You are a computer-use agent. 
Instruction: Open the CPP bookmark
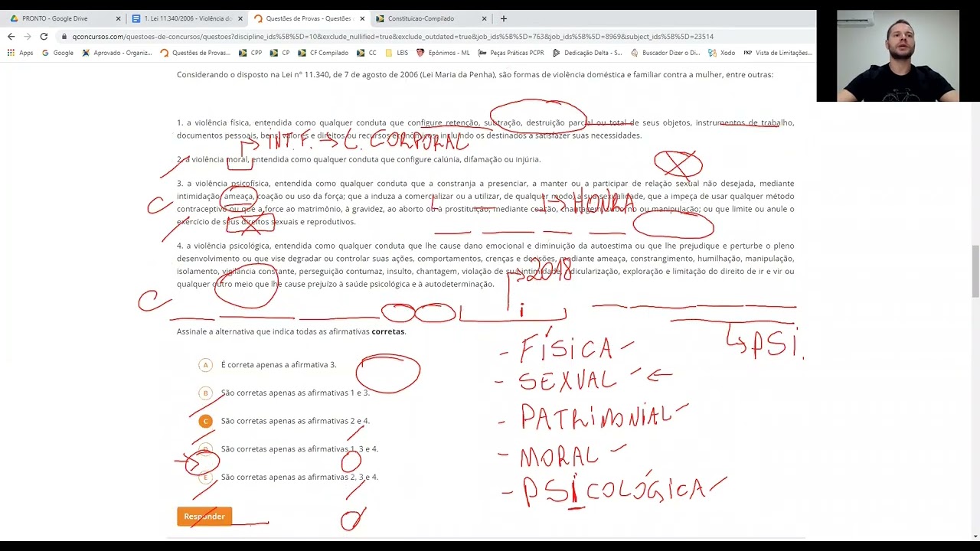250,53
